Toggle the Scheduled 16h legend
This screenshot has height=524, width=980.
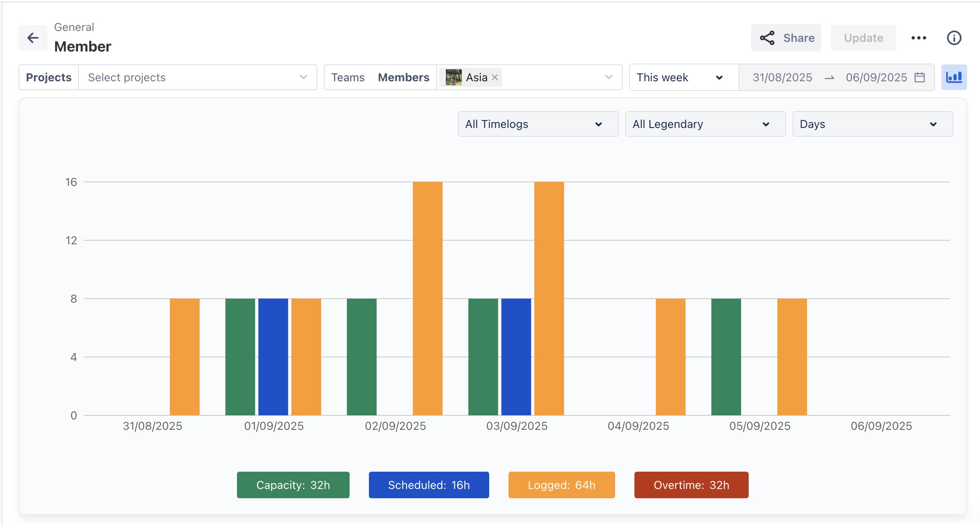point(428,485)
